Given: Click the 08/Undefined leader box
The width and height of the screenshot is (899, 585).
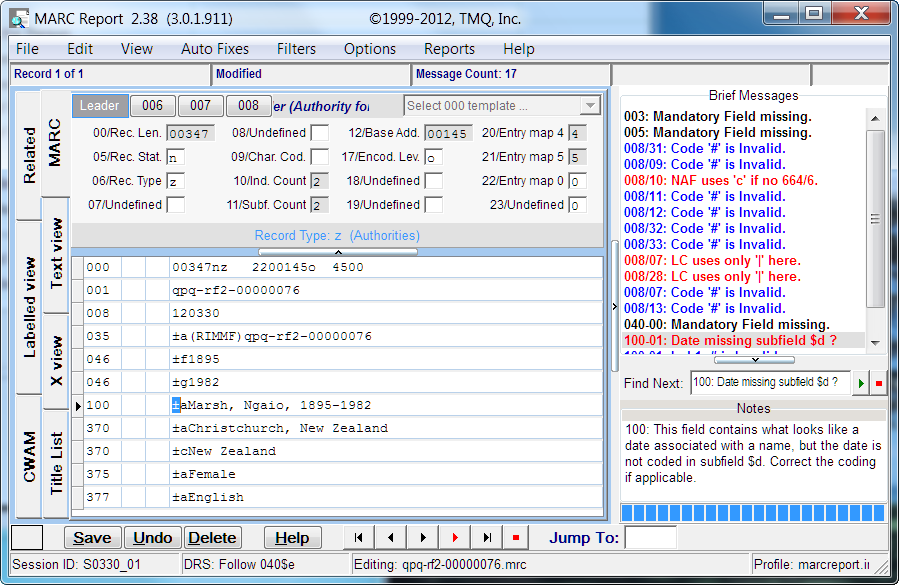Looking at the screenshot, I should click(x=320, y=133).
